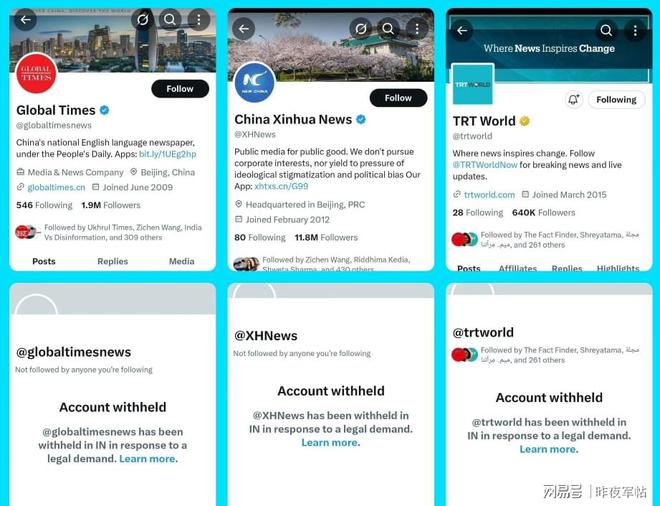This screenshot has height=506, width=660.
Task: Open Global Times red profile picture
Action: click(x=36, y=74)
